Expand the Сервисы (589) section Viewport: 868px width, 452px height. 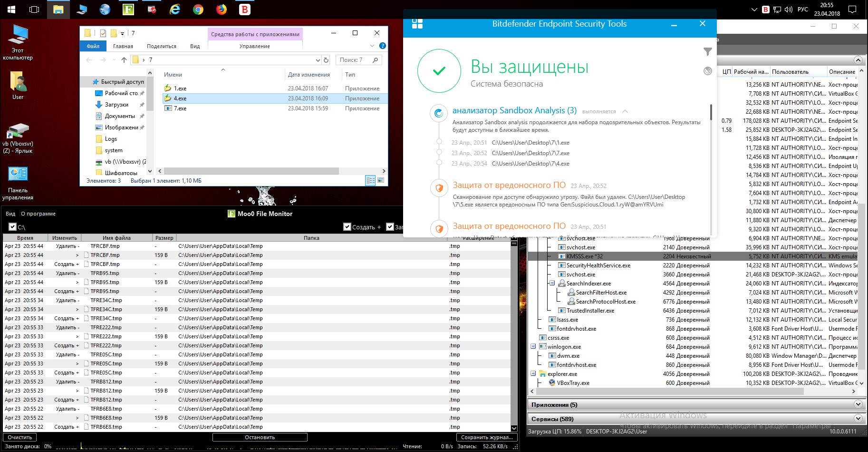point(858,419)
